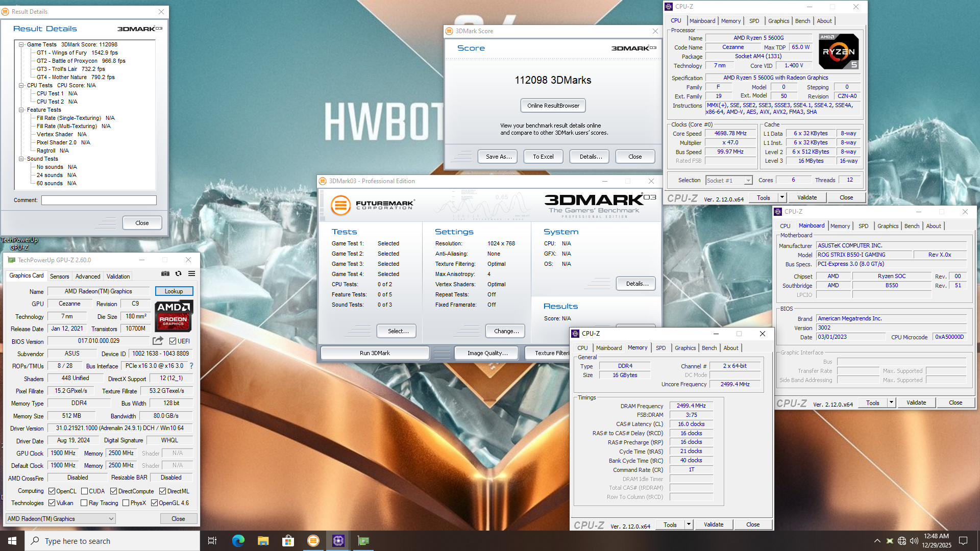Open File Explorer from the taskbar
This screenshot has width=980, height=551.
(263, 541)
